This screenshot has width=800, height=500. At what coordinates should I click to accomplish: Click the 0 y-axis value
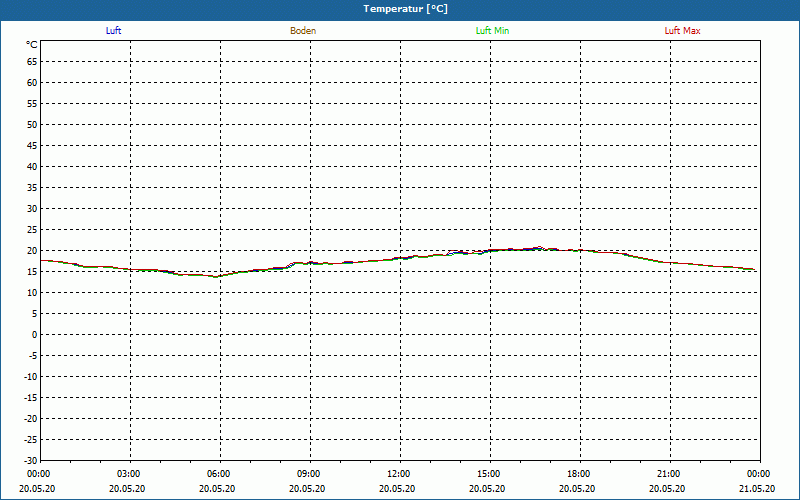pos(35,335)
